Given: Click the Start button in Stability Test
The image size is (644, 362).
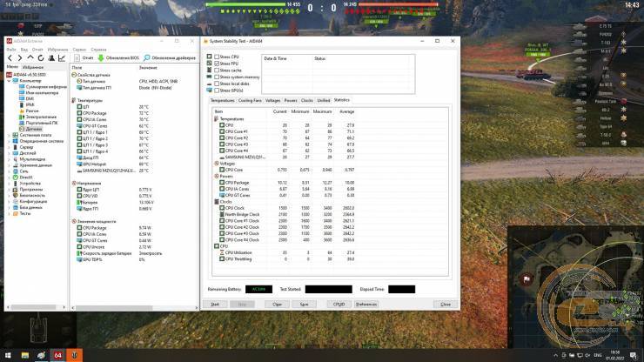Looking at the screenshot, I should tap(215, 305).
